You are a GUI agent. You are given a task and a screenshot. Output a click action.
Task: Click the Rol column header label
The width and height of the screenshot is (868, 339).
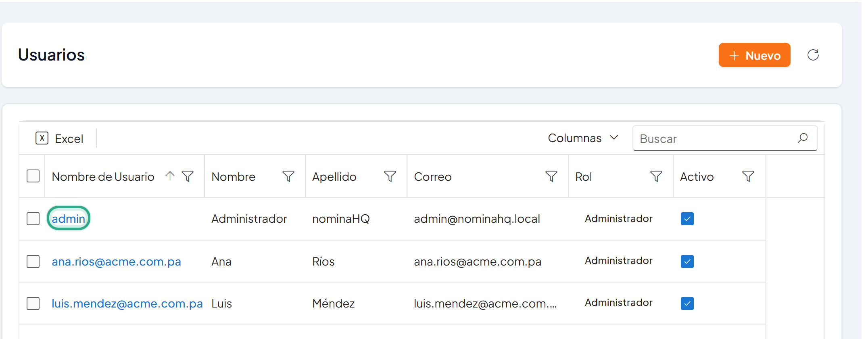(x=583, y=177)
